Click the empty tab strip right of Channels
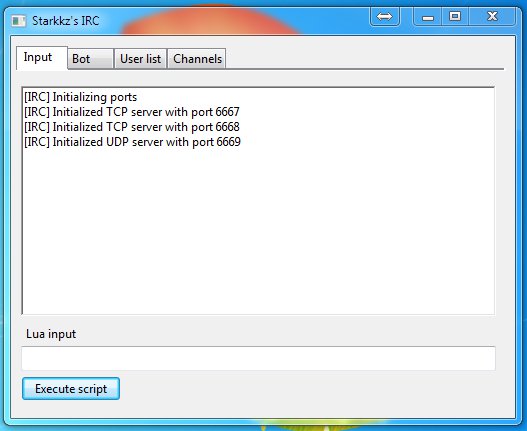 tap(365, 58)
